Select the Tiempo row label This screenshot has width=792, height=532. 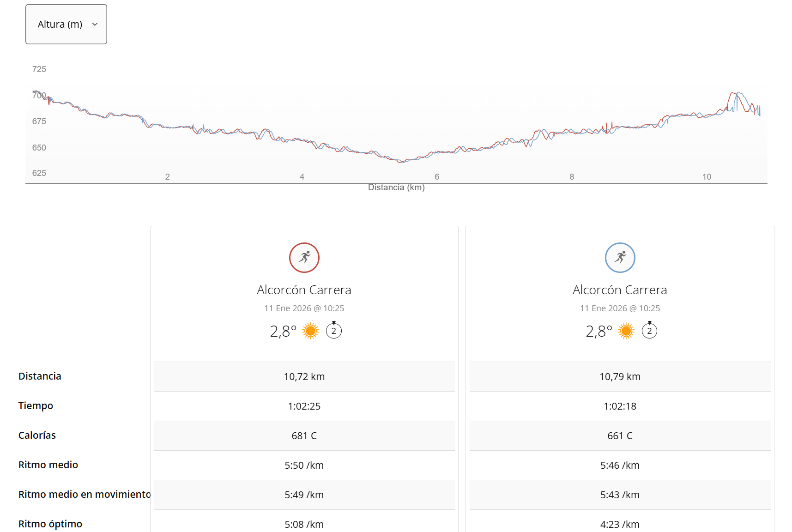click(x=36, y=406)
